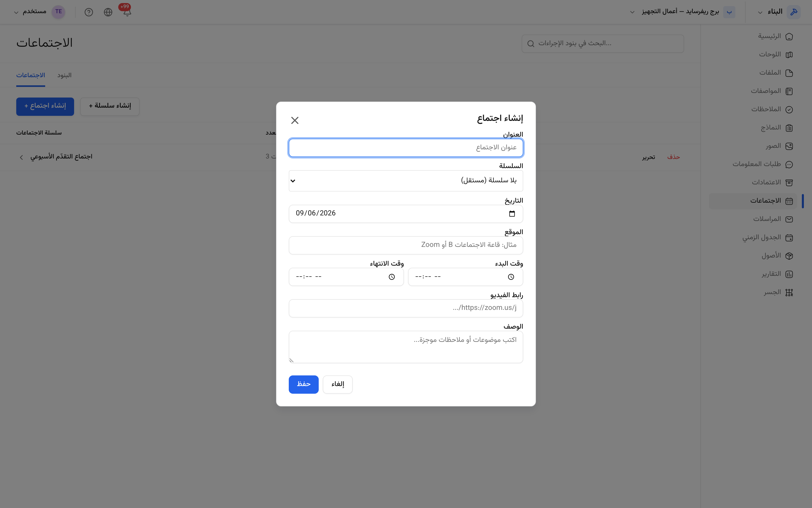Click the TE user avatar
Image resolution: width=812 pixels, height=508 pixels.
(x=58, y=12)
